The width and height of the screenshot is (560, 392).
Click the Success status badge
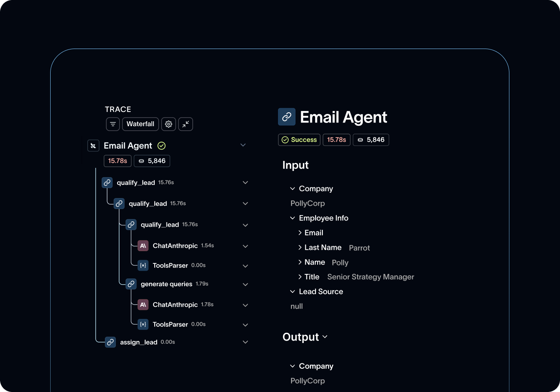(x=299, y=140)
